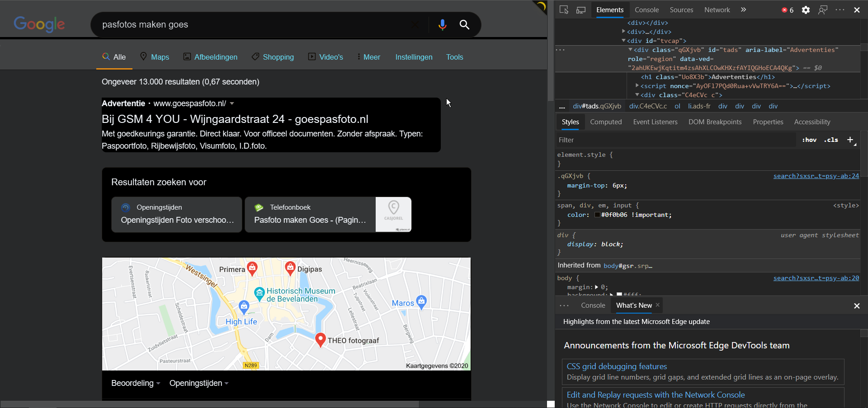Open the Afbeeldingen search tab

click(210, 57)
